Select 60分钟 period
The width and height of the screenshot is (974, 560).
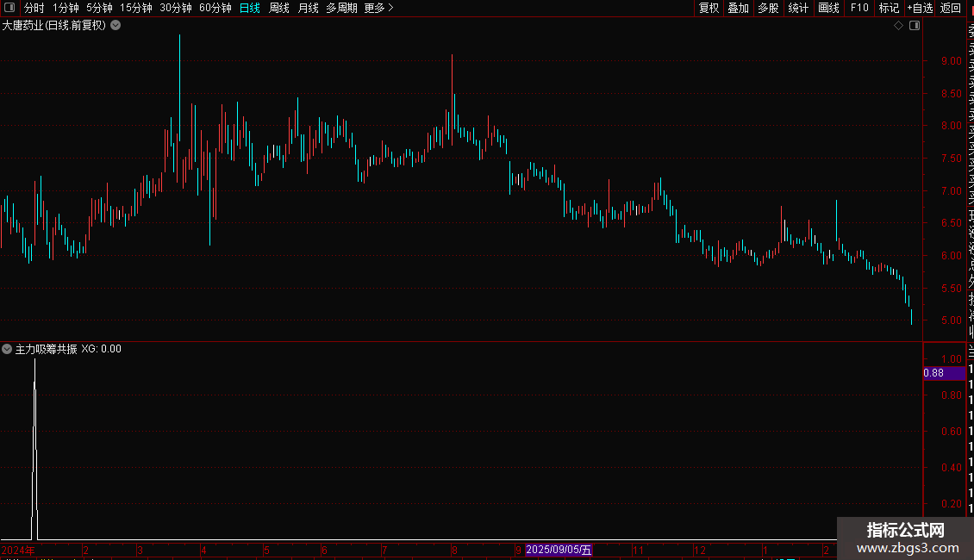[x=215, y=8]
